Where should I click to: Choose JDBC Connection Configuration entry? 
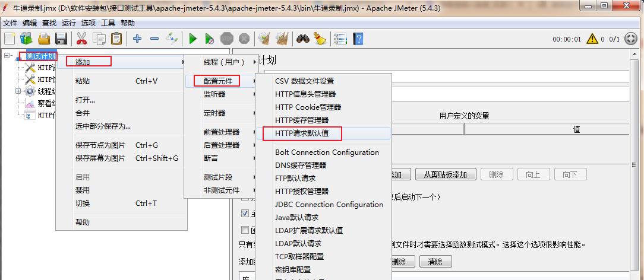coord(324,204)
